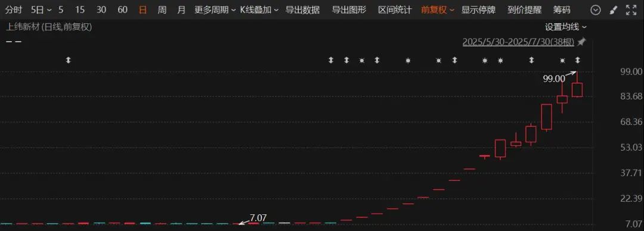Screen dimensions: 644x231
Task: Switch to the daily 日 period
Action: tap(142, 10)
